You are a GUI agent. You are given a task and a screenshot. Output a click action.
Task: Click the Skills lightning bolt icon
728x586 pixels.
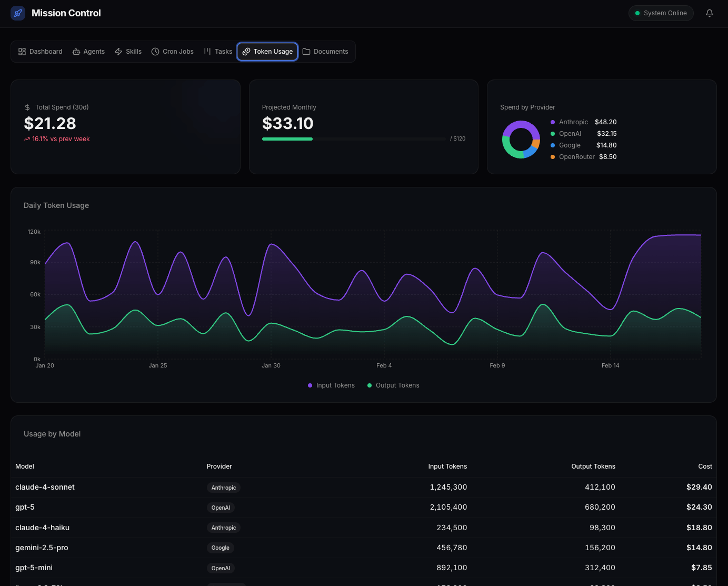pyautogui.click(x=118, y=52)
